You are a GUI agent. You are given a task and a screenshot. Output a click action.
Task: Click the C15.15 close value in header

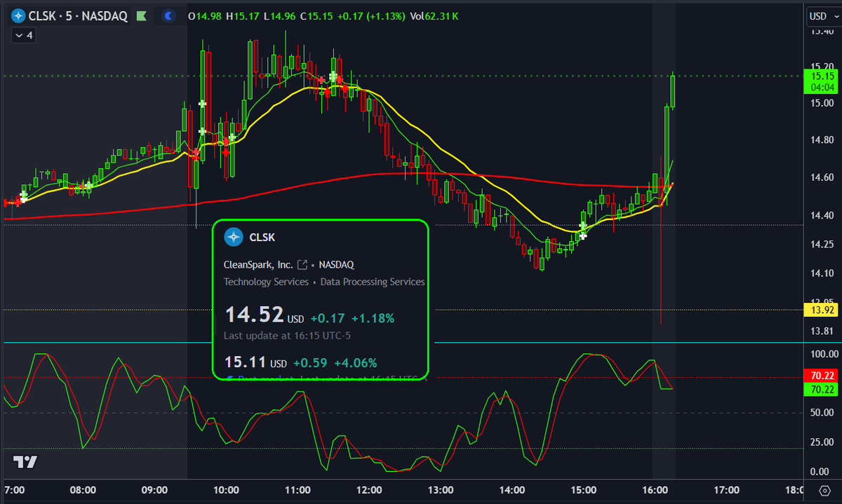click(x=315, y=15)
